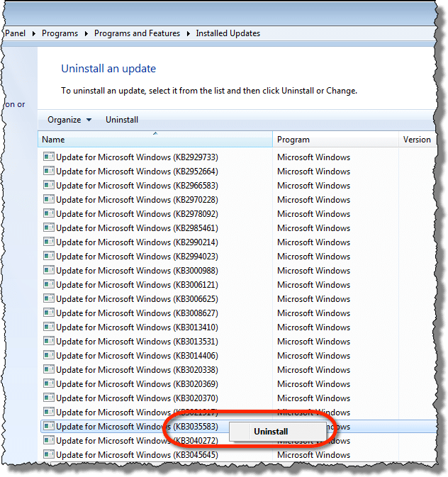The image size is (448, 477).
Task: Click the icon beside update KB3020370
Action: coord(49,398)
